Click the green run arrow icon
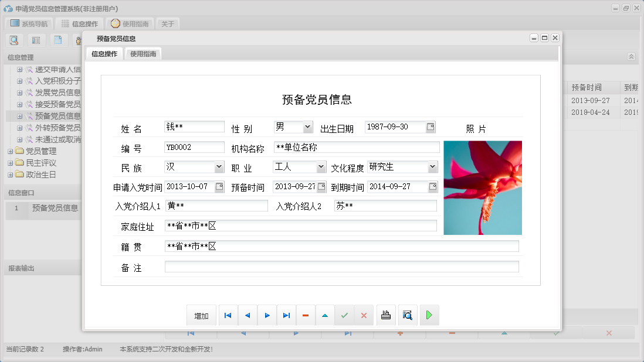 click(x=429, y=315)
